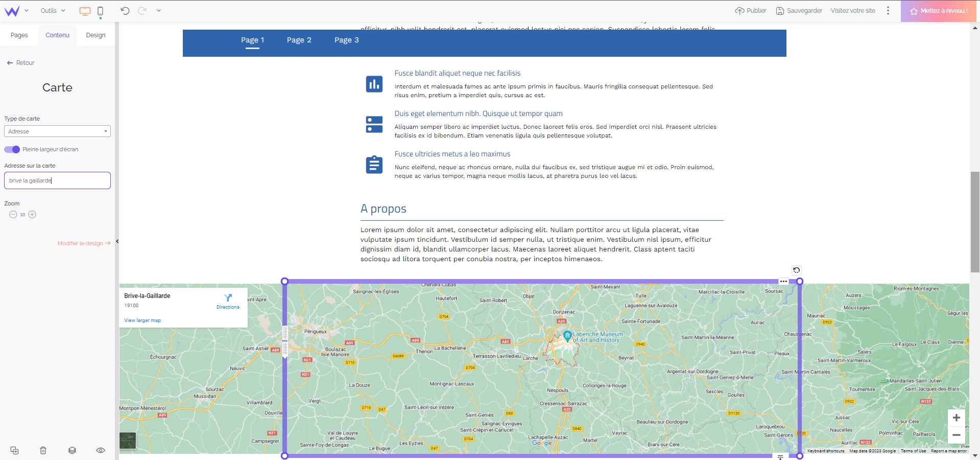The width and height of the screenshot is (980, 460).
Task: Toggle Pleine largeur d'écran switch
Action: tap(12, 149)
